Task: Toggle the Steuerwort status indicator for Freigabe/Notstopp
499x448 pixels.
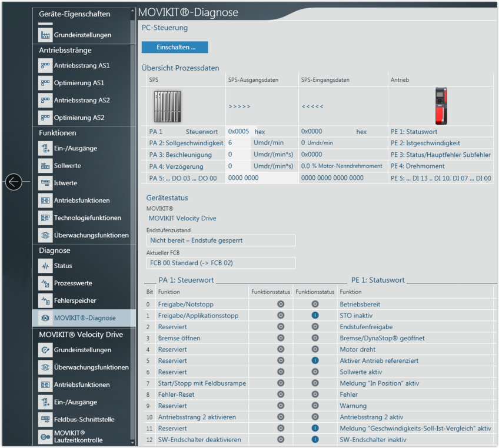Action: click(281, 305)
